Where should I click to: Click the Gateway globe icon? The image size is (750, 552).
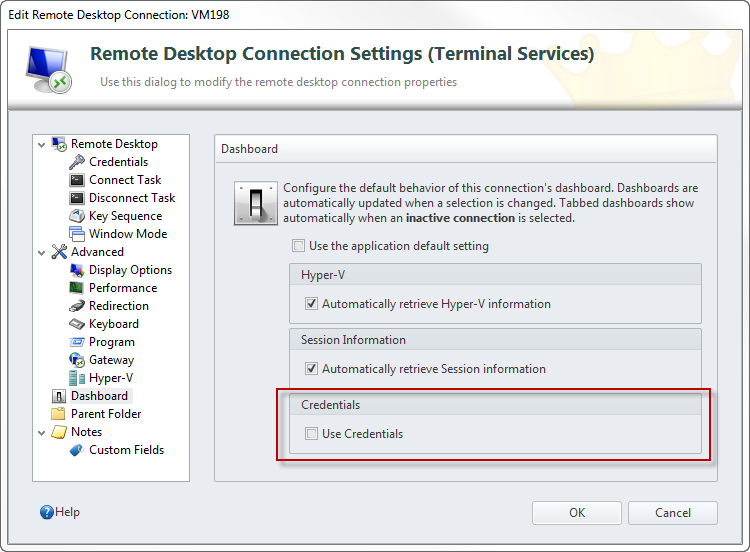(x=77, y=360)
